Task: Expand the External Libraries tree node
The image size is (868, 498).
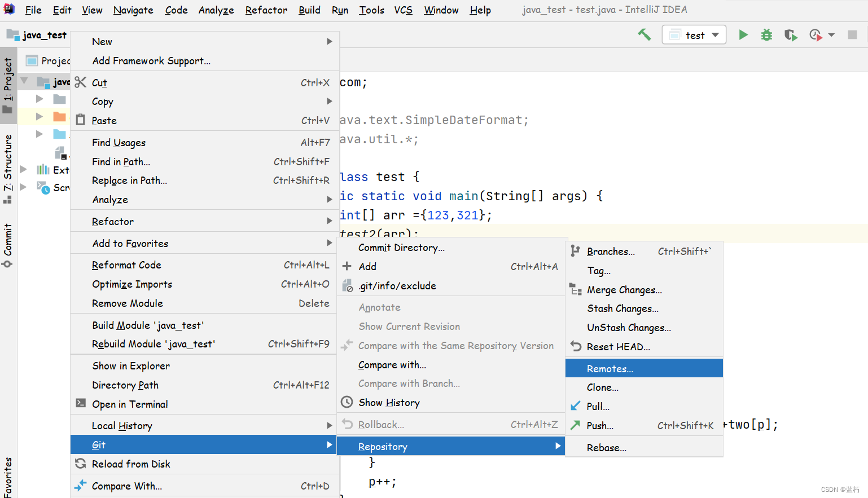Action: (x=24, y=169)
